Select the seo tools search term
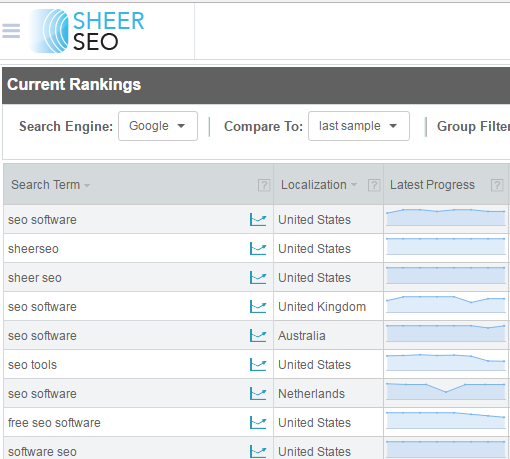Screen dimensions: 510x459 click(32, 365)
